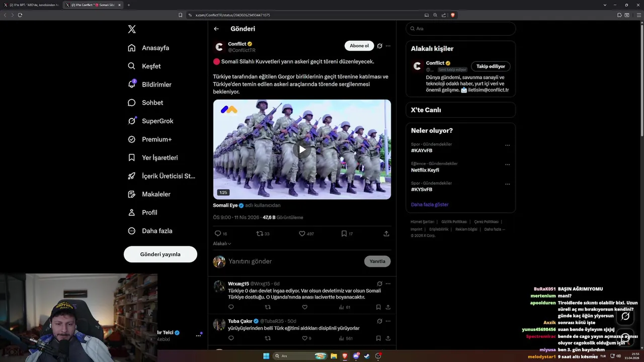Open the Gizlilik Politikası footer link
The width and height of the screenshot is (644, 362).
(454, 222)
